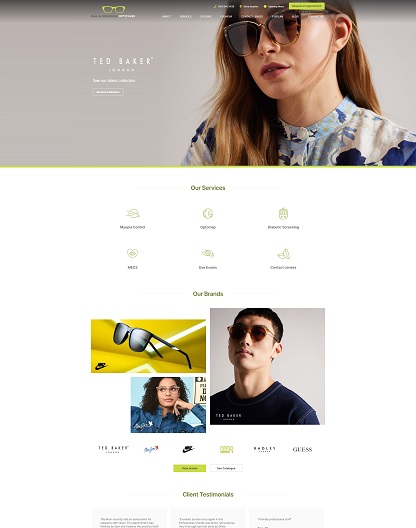
Task: Open the Services menu item
Action: coord(185,16)
